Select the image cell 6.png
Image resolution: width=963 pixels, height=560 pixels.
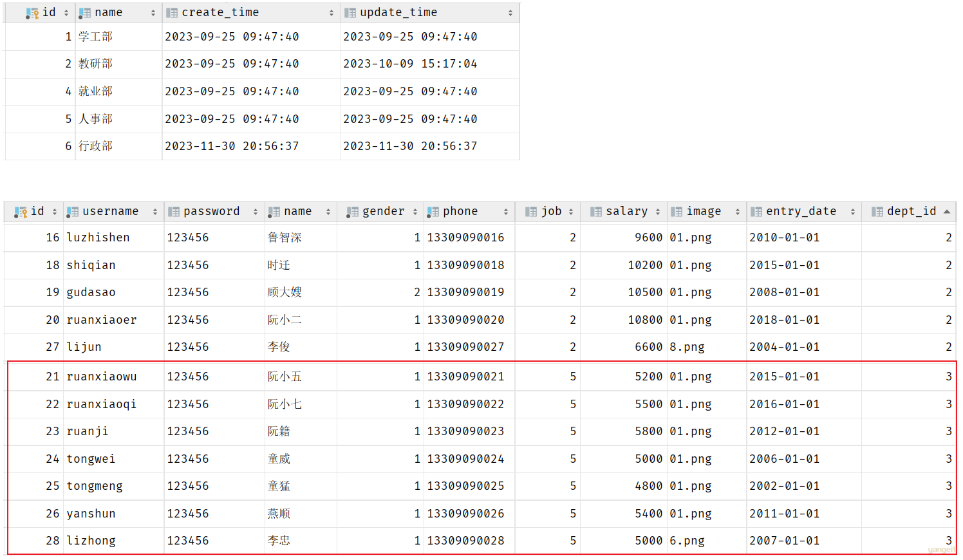[707, 541]
